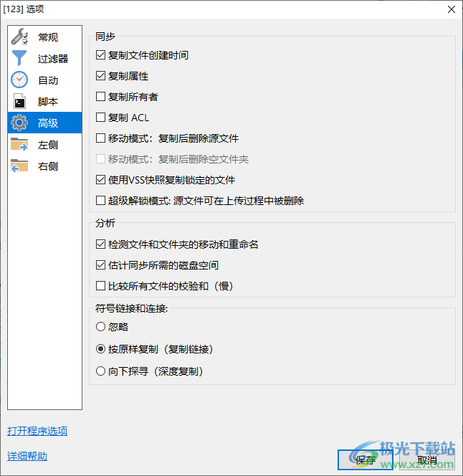Viewport: 463px width, 476px height.
Task: Toggle 估计同步所需的磁盘空间
Action: click(x=100, y=265)
